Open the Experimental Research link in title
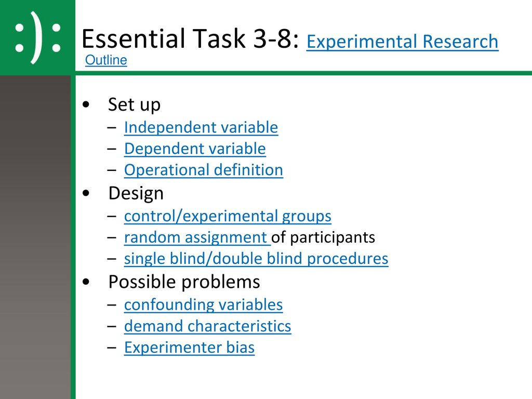532x399 pixels. pyautogui.click(x=403, y=42)
